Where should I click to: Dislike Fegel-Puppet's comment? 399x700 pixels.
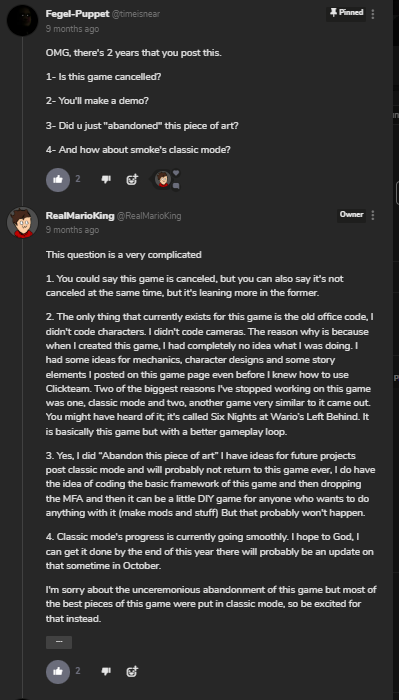point(106,179)
